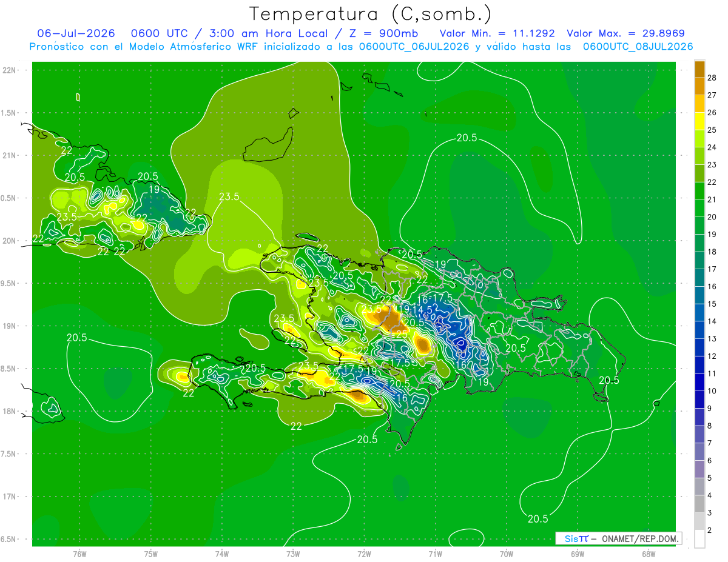Click legend value "12" on the color scale

coord(712,356)
